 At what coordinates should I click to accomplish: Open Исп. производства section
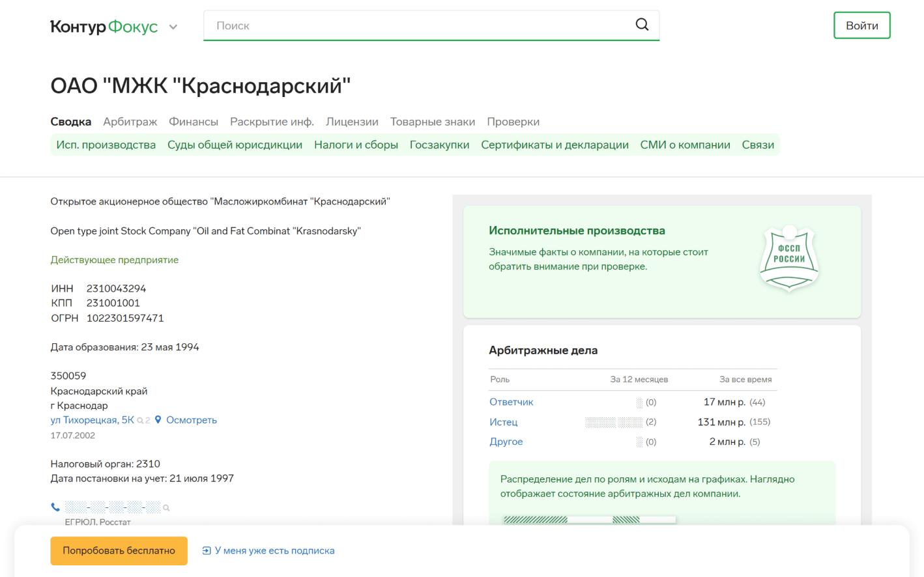106,145
